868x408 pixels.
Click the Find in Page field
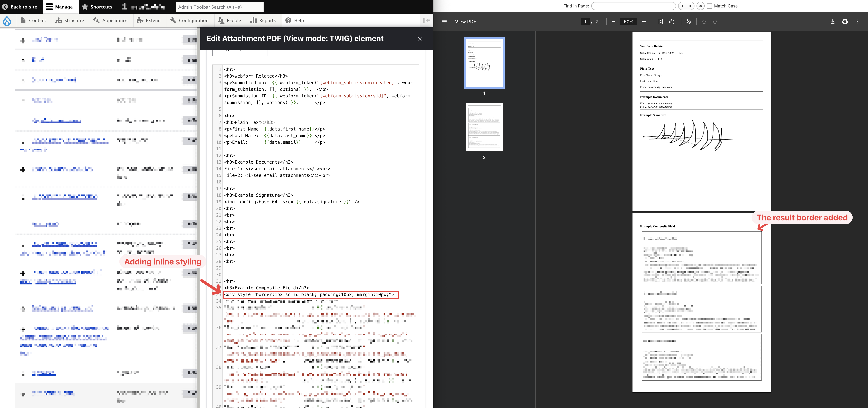pos(633,6)
